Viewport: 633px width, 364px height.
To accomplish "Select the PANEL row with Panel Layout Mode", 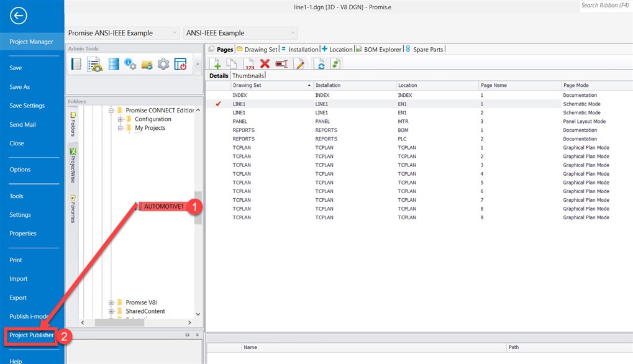I will (x=419, y=122).
